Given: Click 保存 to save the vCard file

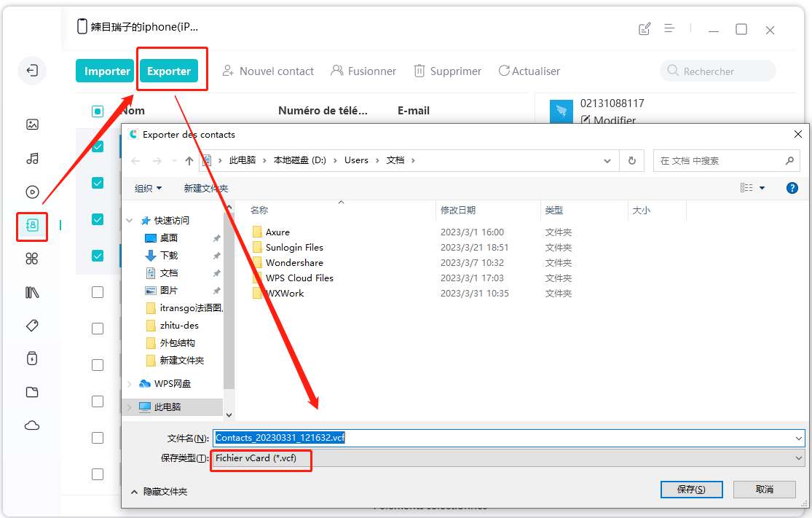Looking at the screenshot, I should click(x=691, y=489).
